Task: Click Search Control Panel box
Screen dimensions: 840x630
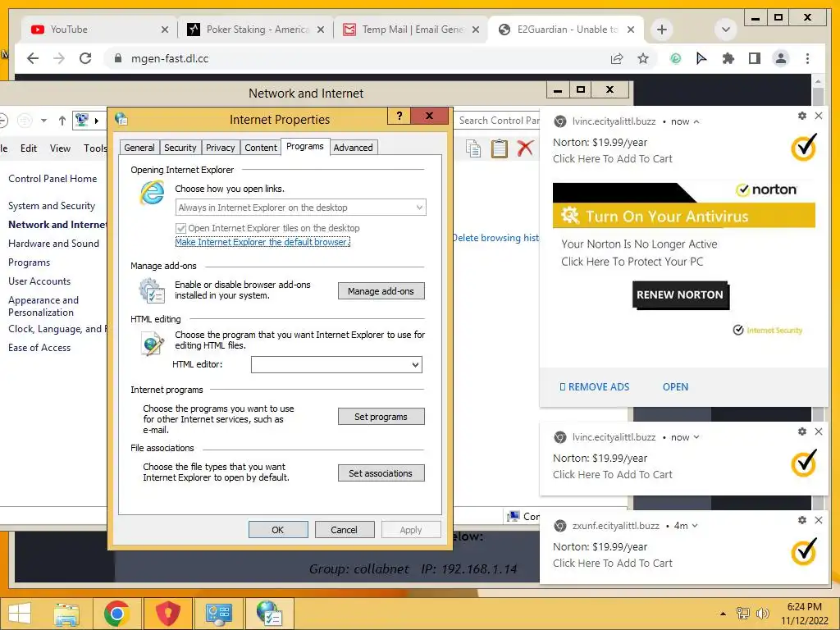Action: (497, 121)
